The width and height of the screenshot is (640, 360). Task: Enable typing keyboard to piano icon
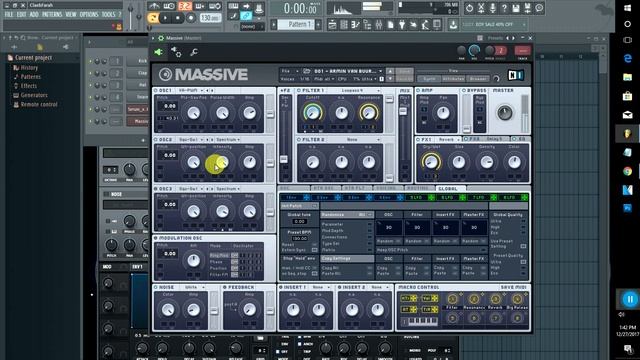(x=233, y=6)
